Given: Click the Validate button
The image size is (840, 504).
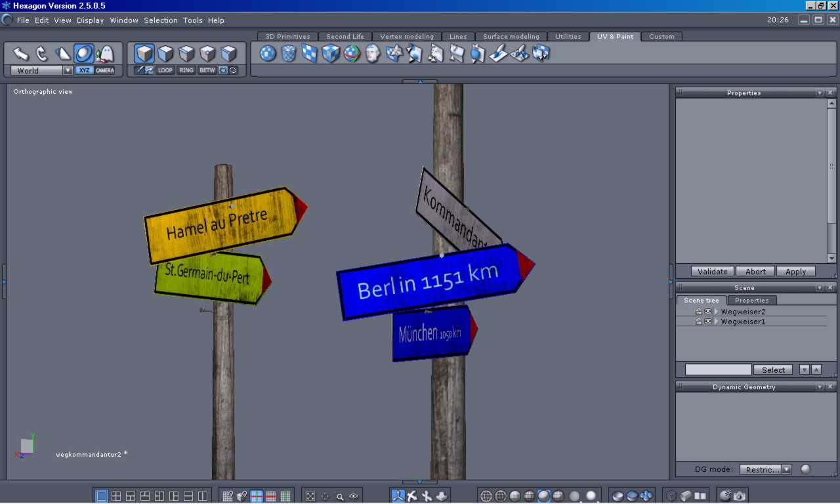Looking at the screenshot, I should pos(713,272).
